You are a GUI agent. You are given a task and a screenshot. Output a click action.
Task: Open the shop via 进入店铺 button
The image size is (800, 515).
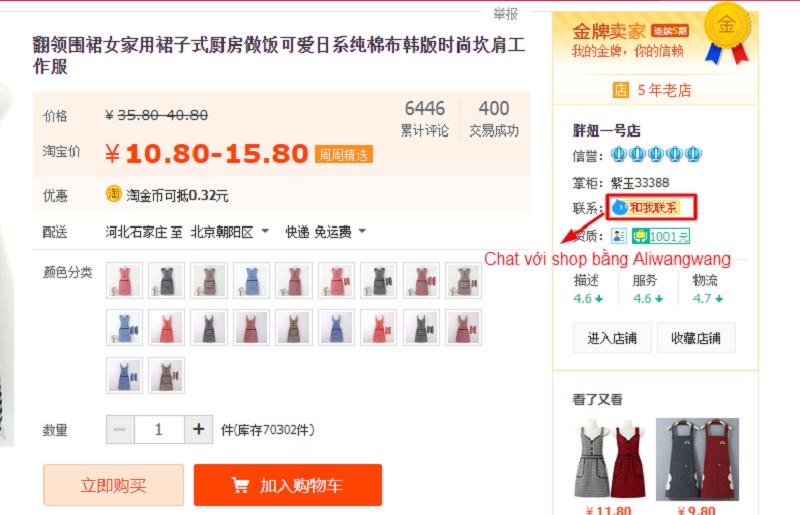pos(612,338)
